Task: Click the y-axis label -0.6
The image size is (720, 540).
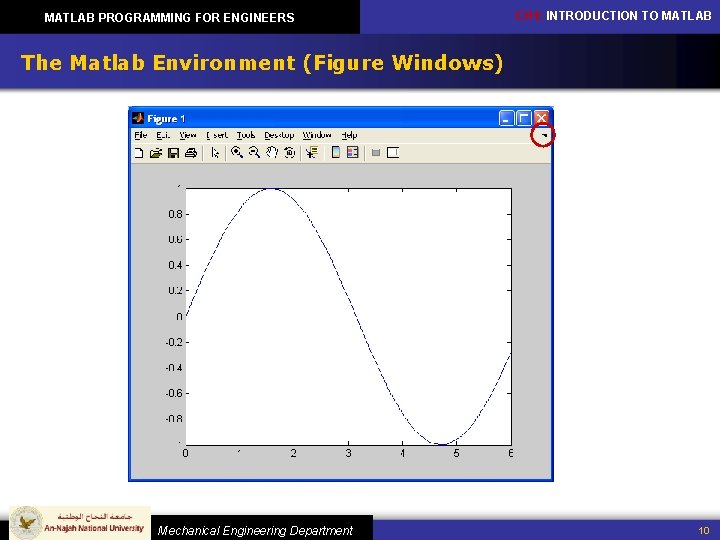Action: (174, 394)
